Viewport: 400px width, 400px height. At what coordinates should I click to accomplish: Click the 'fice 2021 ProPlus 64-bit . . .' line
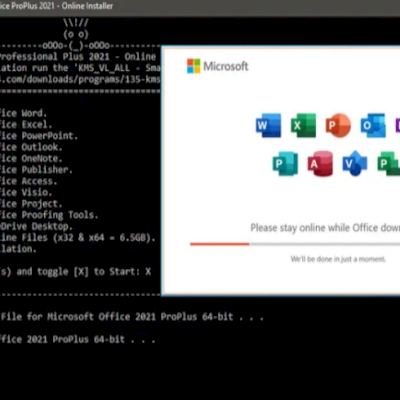(x=78, y=339)
